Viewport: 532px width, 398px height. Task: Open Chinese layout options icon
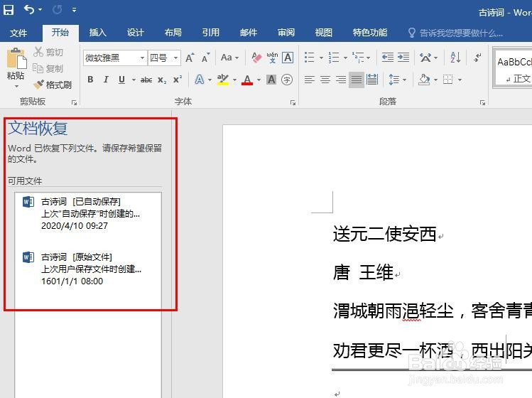425,58
